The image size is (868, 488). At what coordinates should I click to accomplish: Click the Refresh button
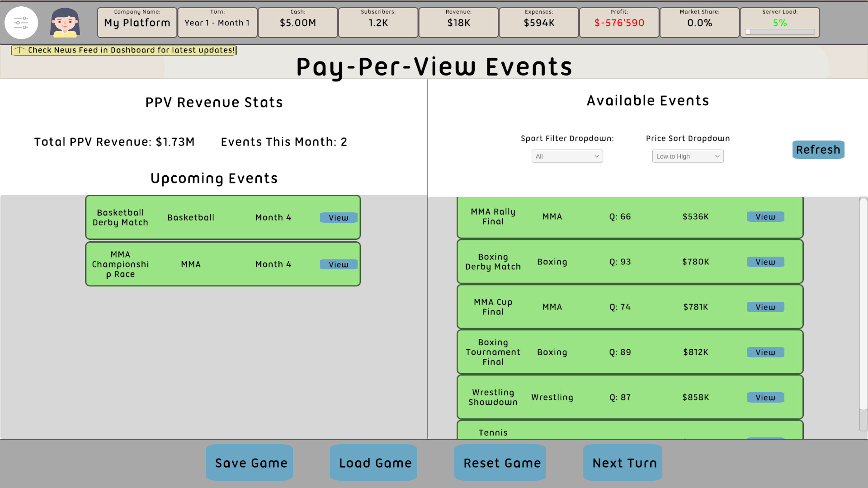pos(818,150)
